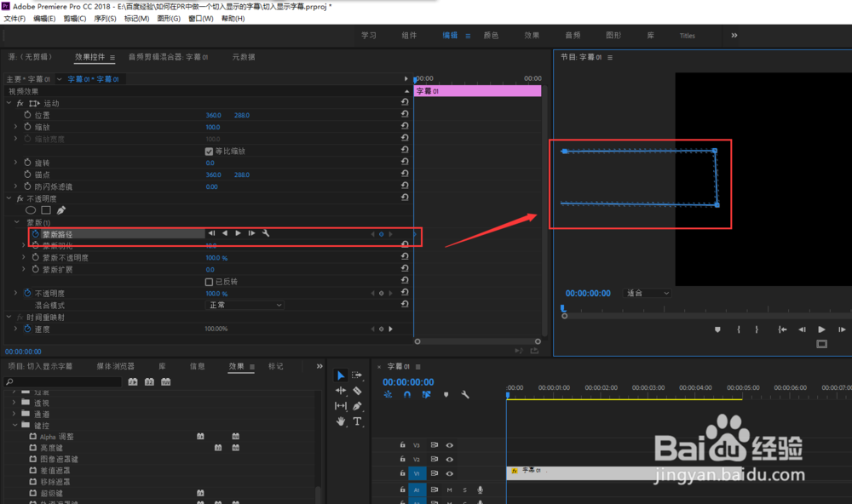This screenshot has height=504, width=852.
Task: Select Alpha 调整 effect
Action: click(x=56, y=437)
